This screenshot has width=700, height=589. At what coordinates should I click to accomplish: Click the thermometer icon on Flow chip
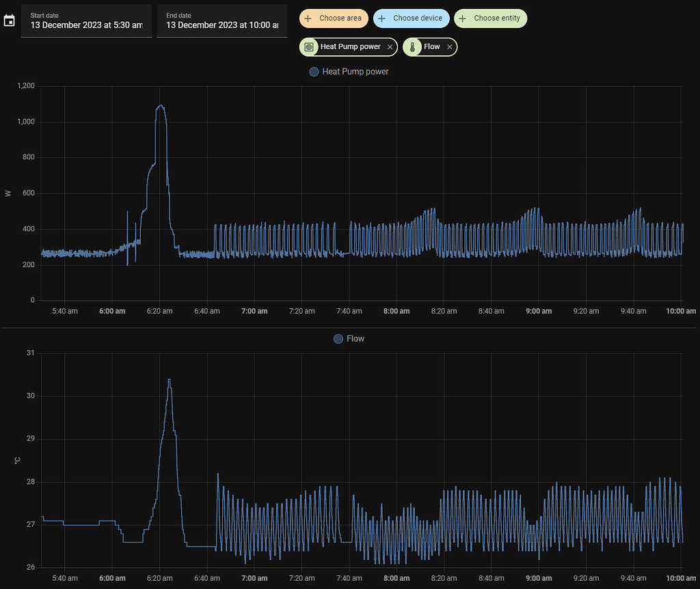pyautogui.click(x=412, y=47)
